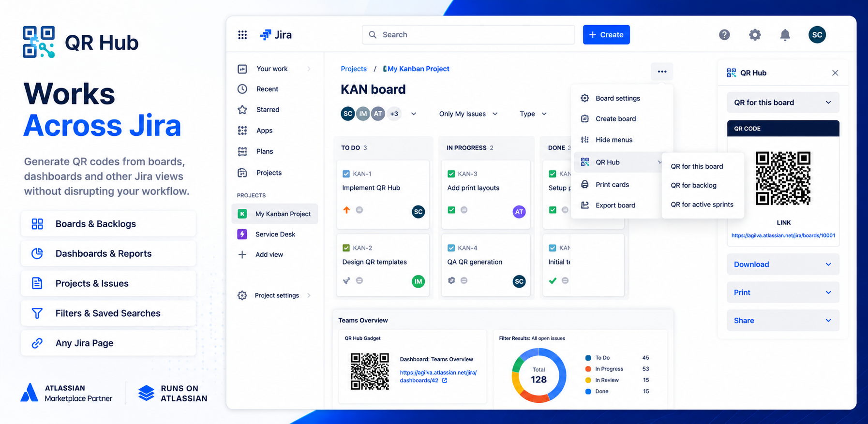The height and width of the screenshot is (424, 868).
Task: Click the Plans sidebar icon
Action: point(242,151)
